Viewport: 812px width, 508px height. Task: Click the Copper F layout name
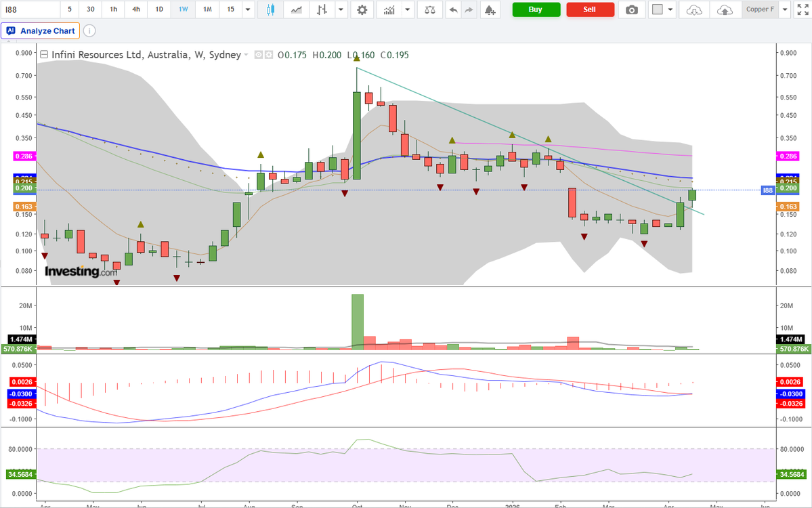point(761,9)
